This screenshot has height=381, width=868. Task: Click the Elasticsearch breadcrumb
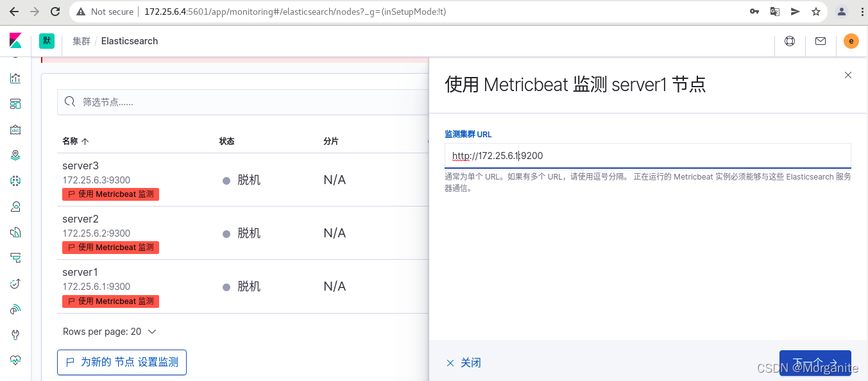(130, 41)
